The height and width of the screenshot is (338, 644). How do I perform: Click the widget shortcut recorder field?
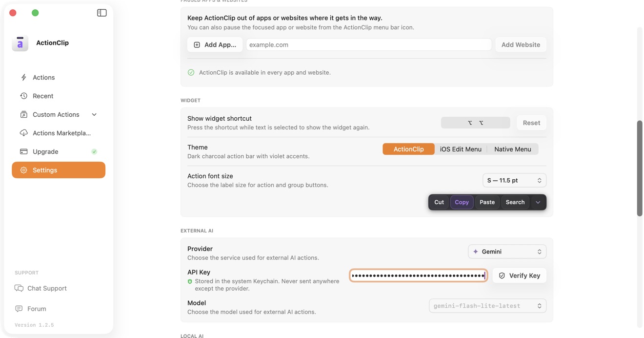point(475,123)
